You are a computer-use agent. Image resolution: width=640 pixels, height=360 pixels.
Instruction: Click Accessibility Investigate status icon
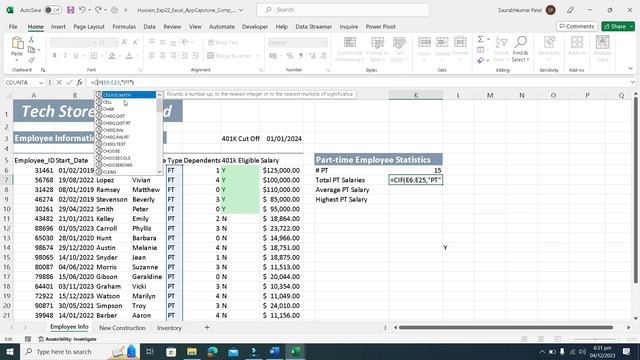pyautogui.click(x=41, y=339)
